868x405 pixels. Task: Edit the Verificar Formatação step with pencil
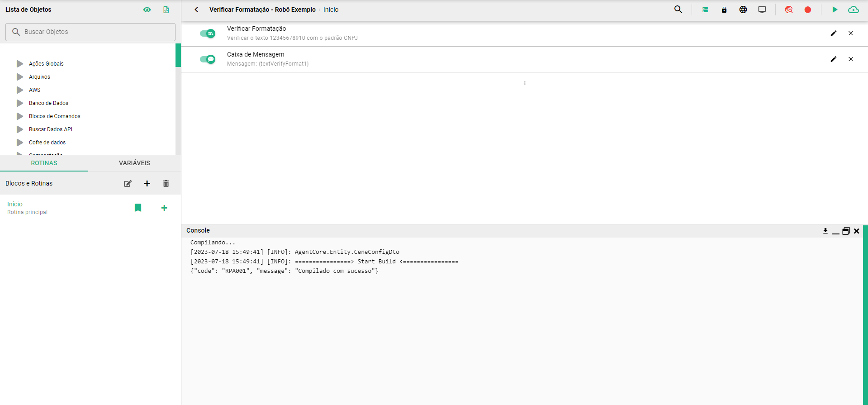pyautogui.click(x=834, y=33)
